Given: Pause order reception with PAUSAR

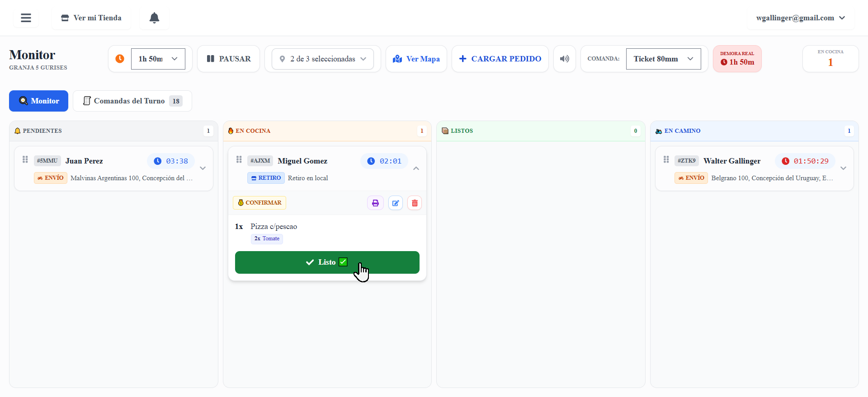Looking at the screenshot, I should click(x=228, y=59).
